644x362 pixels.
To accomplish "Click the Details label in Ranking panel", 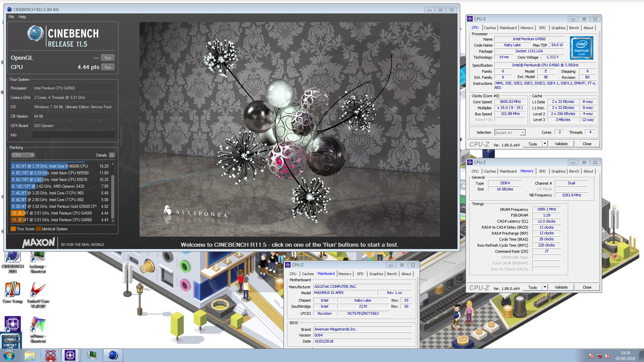I will point(101,155).
